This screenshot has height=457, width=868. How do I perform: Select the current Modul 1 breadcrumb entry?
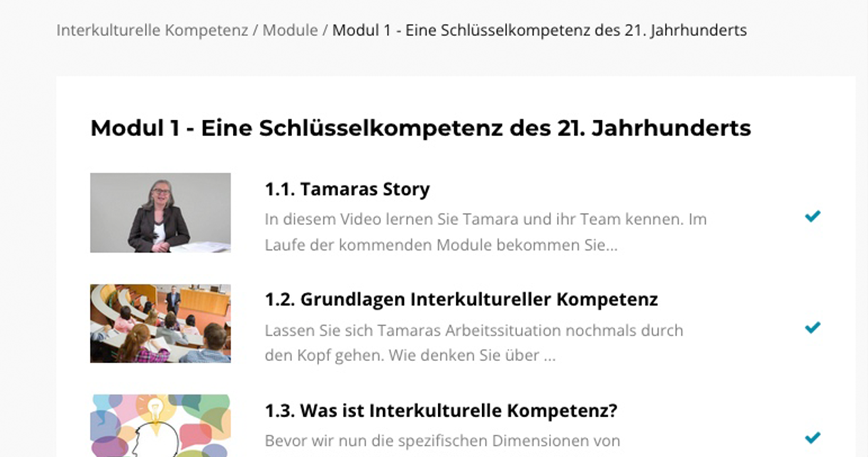(x=539, y=30)
